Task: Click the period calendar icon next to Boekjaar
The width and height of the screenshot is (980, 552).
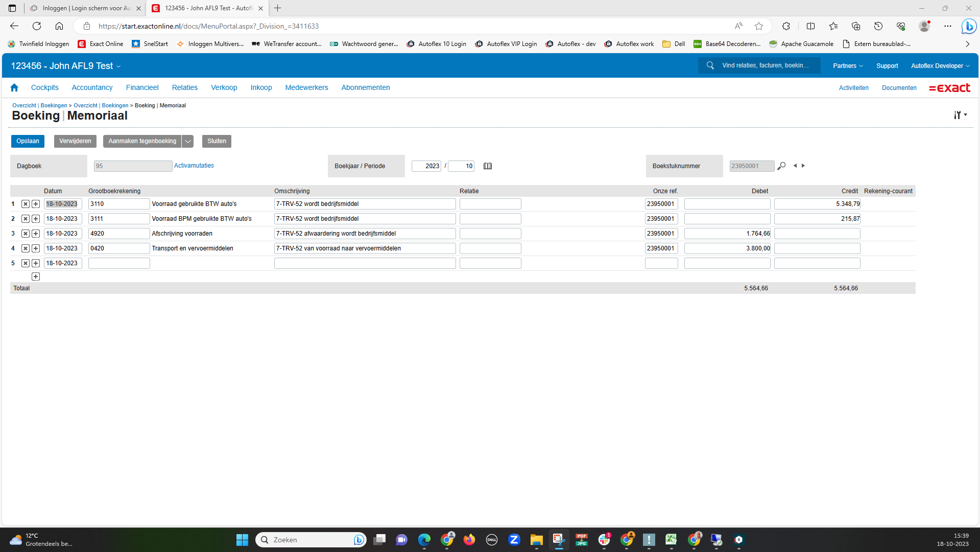Action: [488, 166]
